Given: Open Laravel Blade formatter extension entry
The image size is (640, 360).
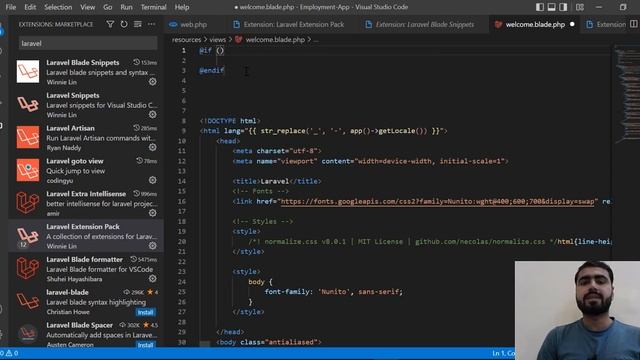Looking at the screenshot, I should [86, 269].
